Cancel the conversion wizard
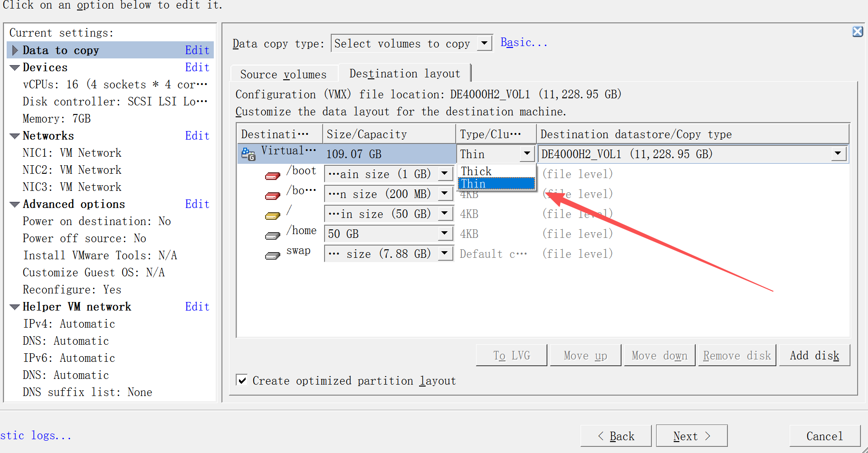This screenshot has width=868, height=453. pyautogui.click(x=825, y=436)
